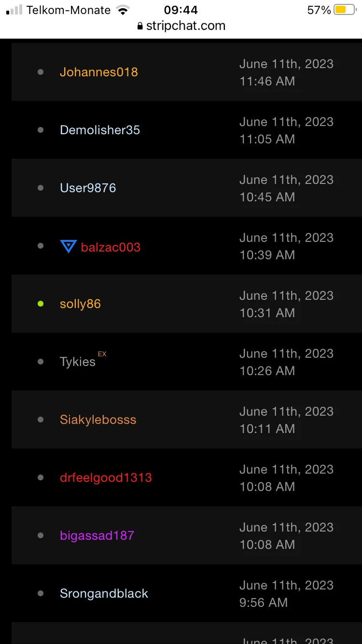Tap the battery indicator icon
The width and height of the screenshot is (362, 644).
(x=345, y=10)
